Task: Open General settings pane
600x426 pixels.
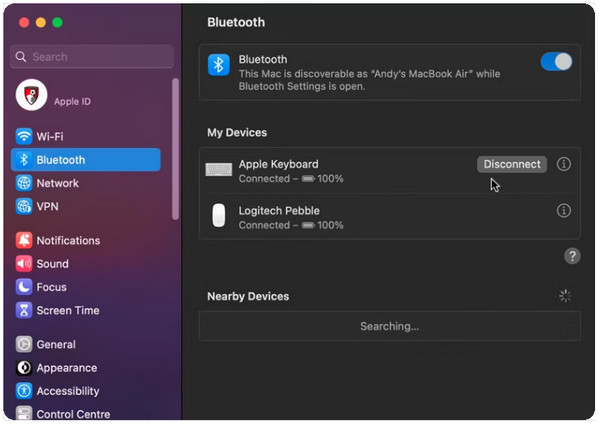Action: tap(86, 344)
